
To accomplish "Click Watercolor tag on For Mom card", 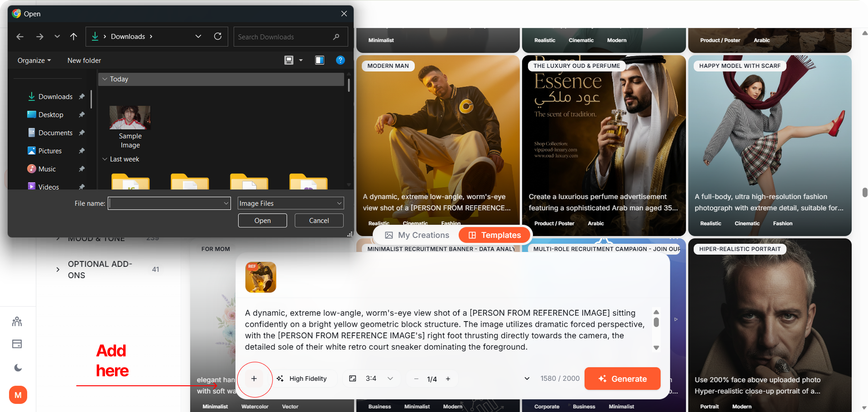I will coord(255,407).
